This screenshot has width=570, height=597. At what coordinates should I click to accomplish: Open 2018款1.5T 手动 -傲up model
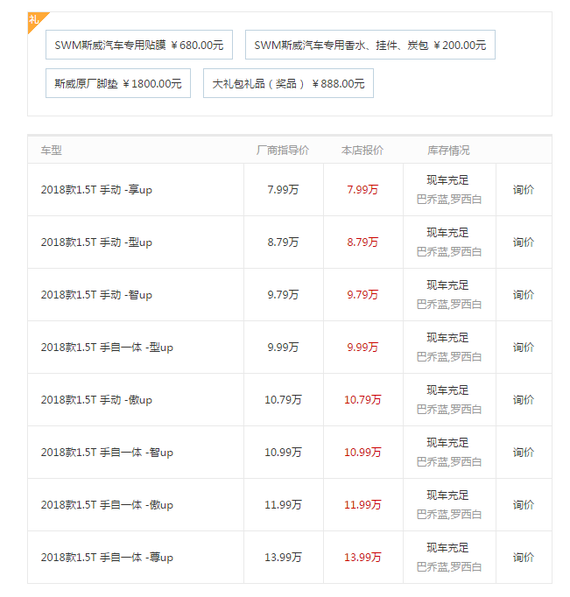96,400
